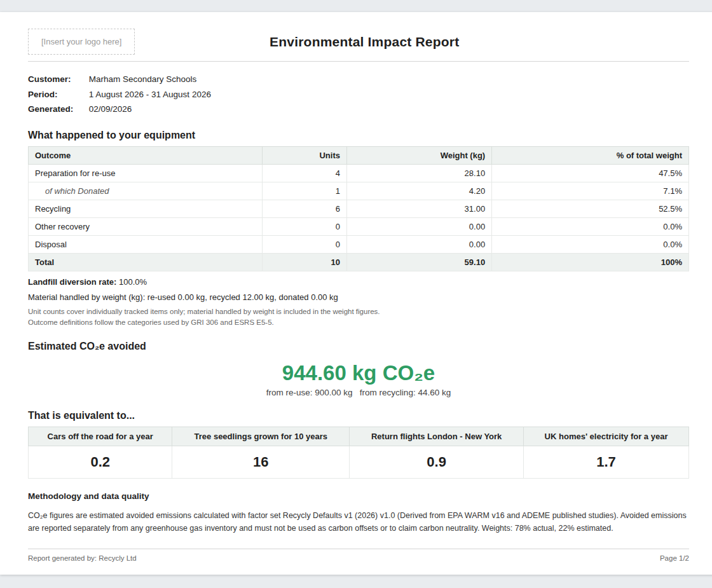712x588 pixels.
Task: Click 7.1% in the Donated row
Action: [x=673, y=191]
